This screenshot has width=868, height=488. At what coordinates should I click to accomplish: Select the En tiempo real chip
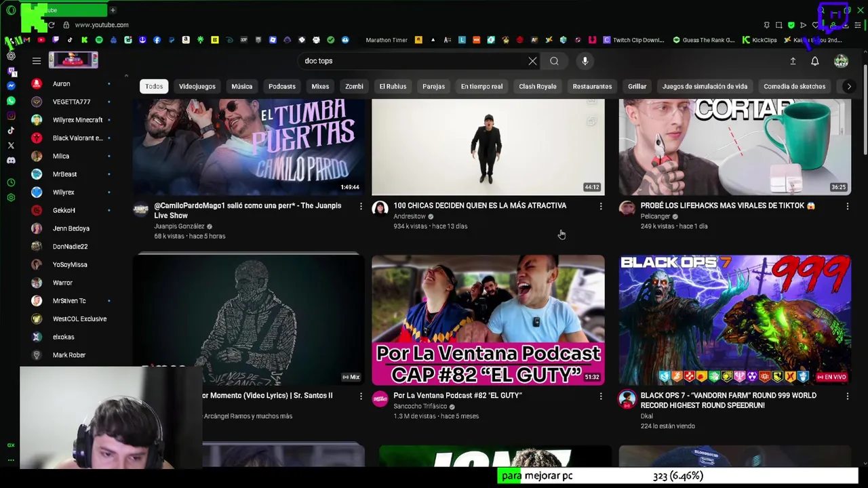pyautogui.click(x=481, y=86)
